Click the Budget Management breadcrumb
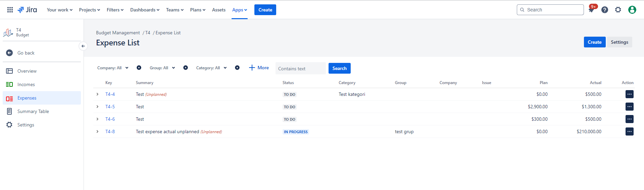This screenshot has height=190, width=644. point(118,33)
